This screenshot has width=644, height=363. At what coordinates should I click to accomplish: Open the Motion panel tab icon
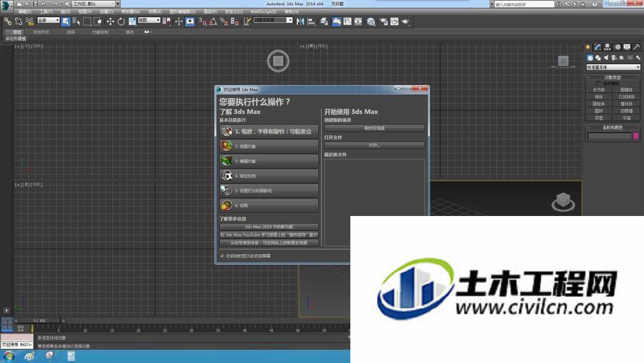(618, 47)
